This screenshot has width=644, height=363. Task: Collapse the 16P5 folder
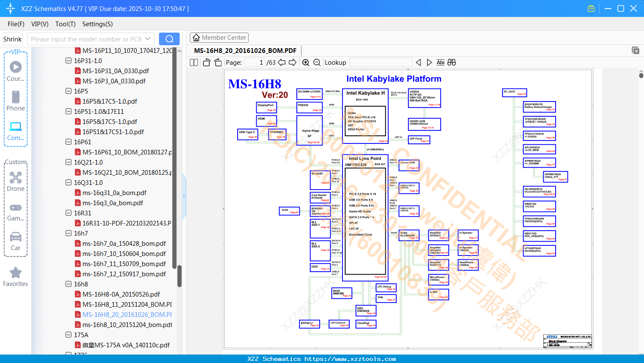(x=69, y=91)
